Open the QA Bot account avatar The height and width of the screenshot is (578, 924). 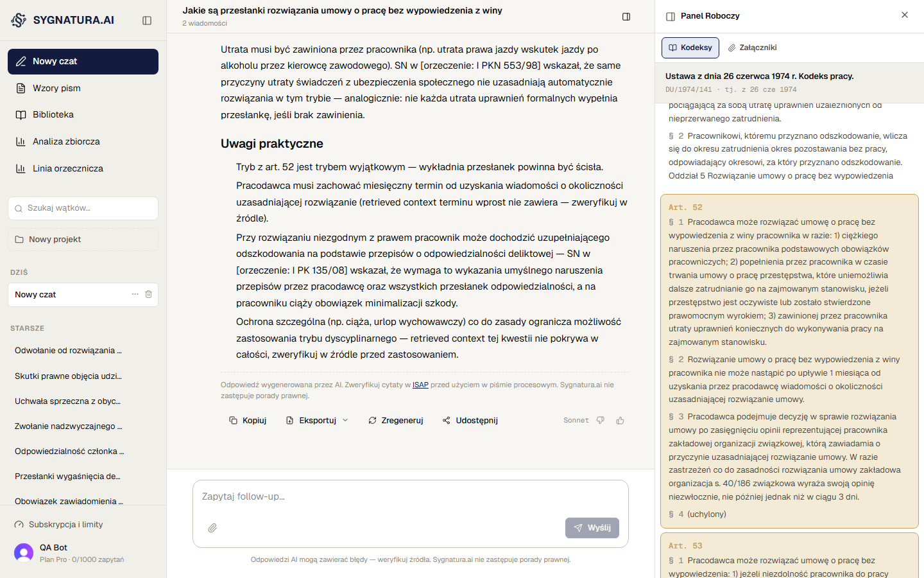tap(24, 553)
